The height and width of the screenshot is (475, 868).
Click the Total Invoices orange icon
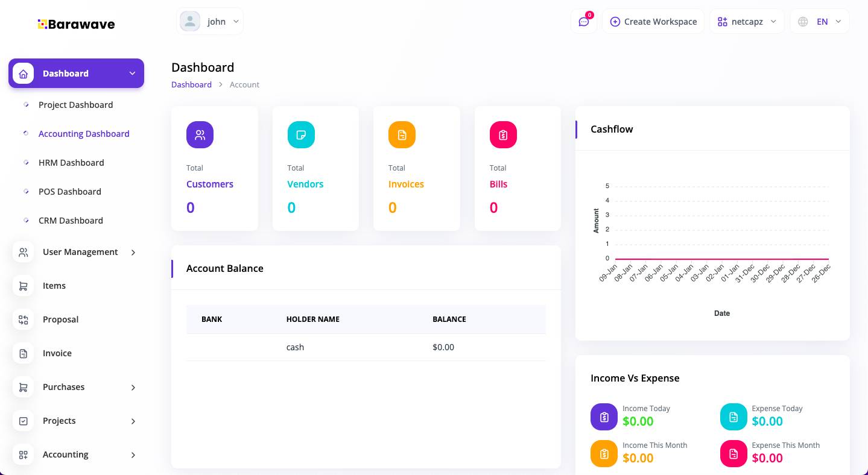pos(402,134)
